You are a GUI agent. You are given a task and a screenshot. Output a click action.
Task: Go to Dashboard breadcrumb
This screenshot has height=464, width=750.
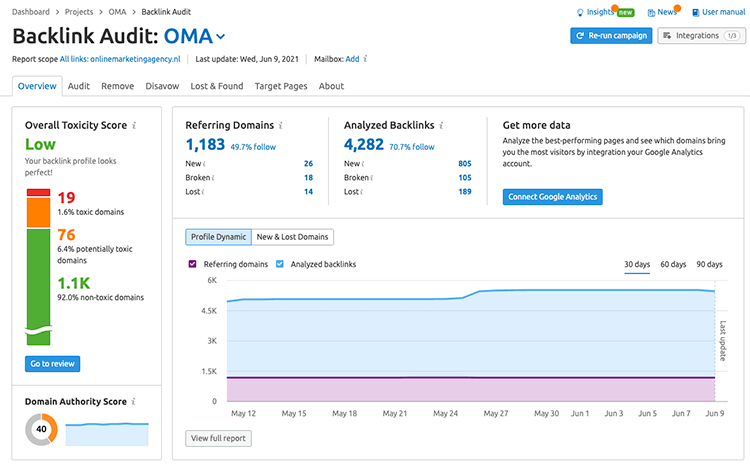(x=31, y=12)
